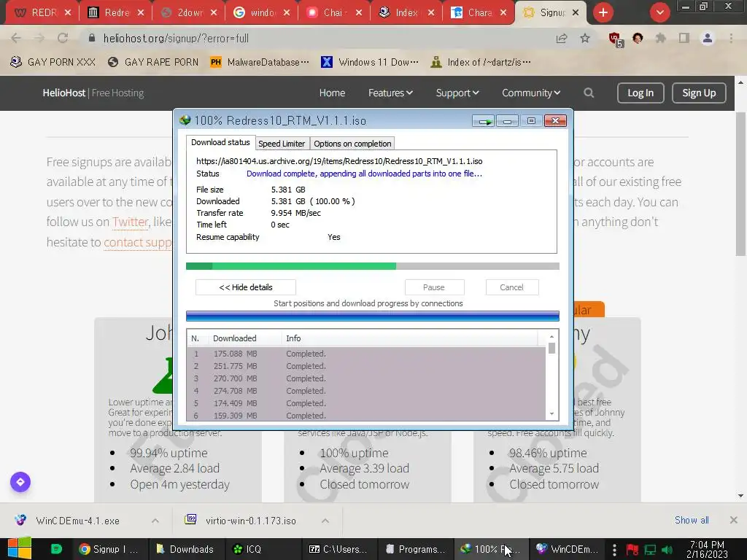This screenshot has width=747, height=560.
Task: Expand WinCDEmu-4.1.exe download options
Action: (155, 521)
